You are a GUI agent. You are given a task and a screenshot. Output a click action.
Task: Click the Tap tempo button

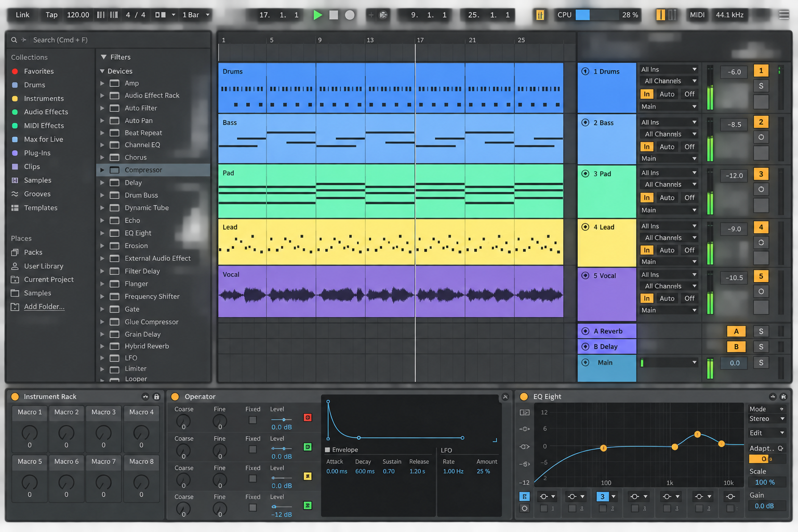[51, 15]
